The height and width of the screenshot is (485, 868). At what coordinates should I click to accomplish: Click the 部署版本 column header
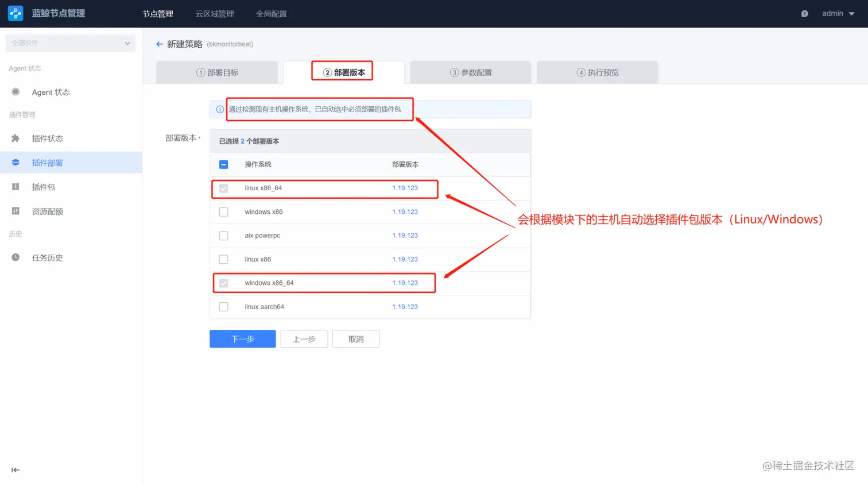pos(405,164)
